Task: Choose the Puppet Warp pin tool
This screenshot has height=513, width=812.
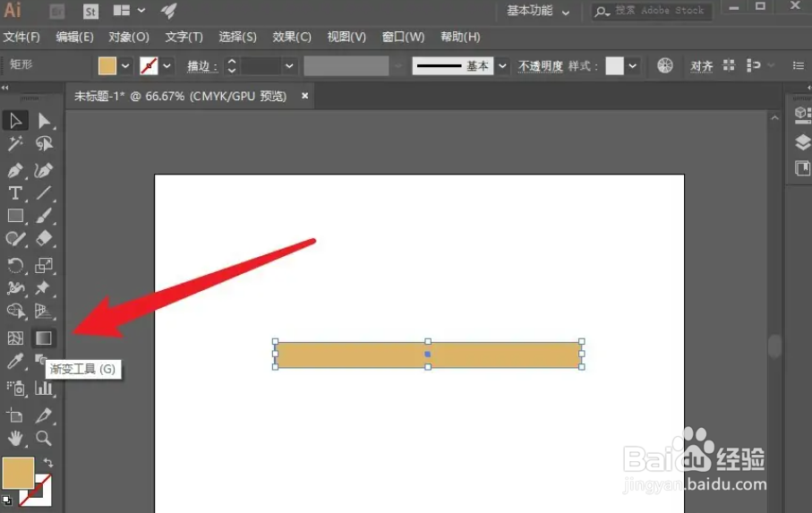Action: 44,287
